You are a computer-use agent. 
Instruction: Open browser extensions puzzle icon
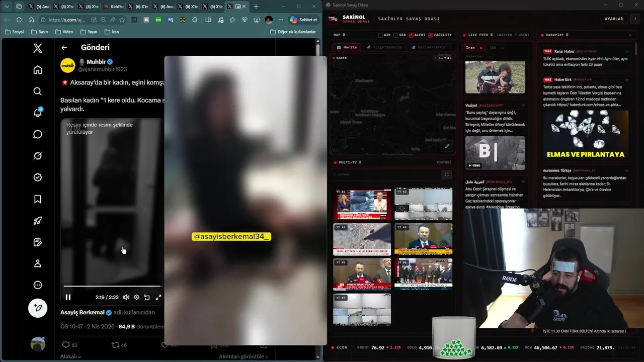(195, 20)
